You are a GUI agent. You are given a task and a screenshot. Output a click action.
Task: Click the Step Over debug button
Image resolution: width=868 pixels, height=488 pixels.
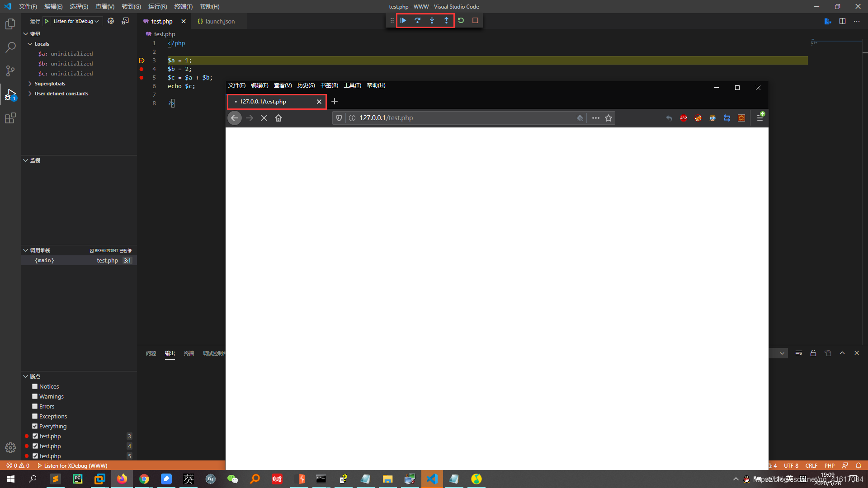pyautogui.click(x=417, y=20)
